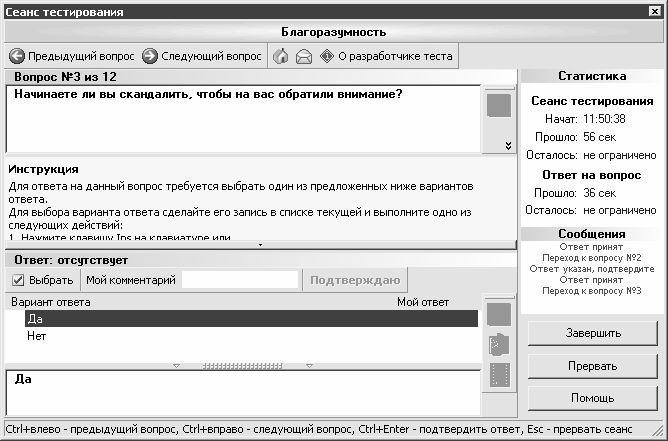The height and width of the screenshot is (441, 668).
Task: Toggle the 'Выбрать' checkbox
Action: (x=18, y=280)
